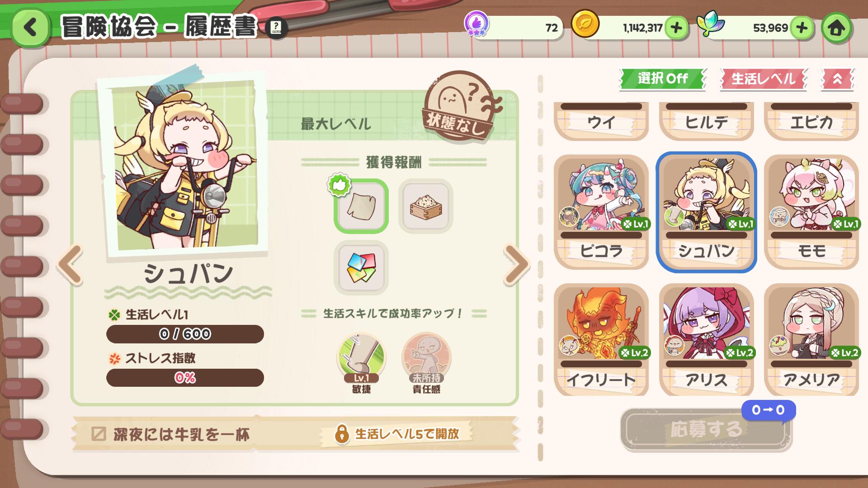This screenshot has width=868, height=488.
Task: Show previous character with left arrow
Action: pos(71,265)
